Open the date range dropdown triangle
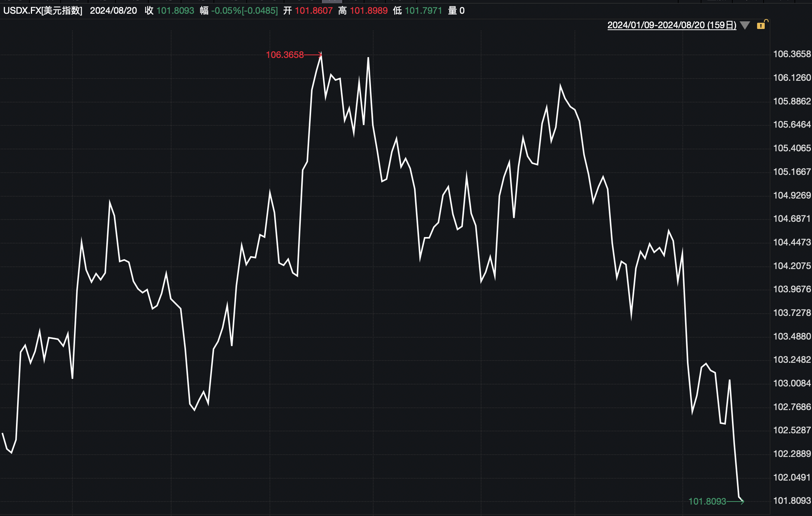Image resolution: width=812 pixels, height=516 pixels. point(745,26)
